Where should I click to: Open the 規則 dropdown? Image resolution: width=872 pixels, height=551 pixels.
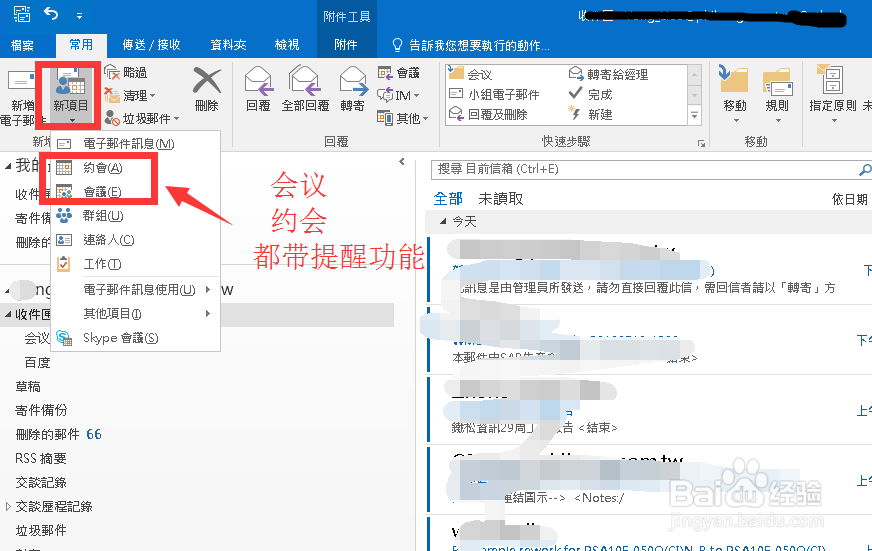pos(777,96)
